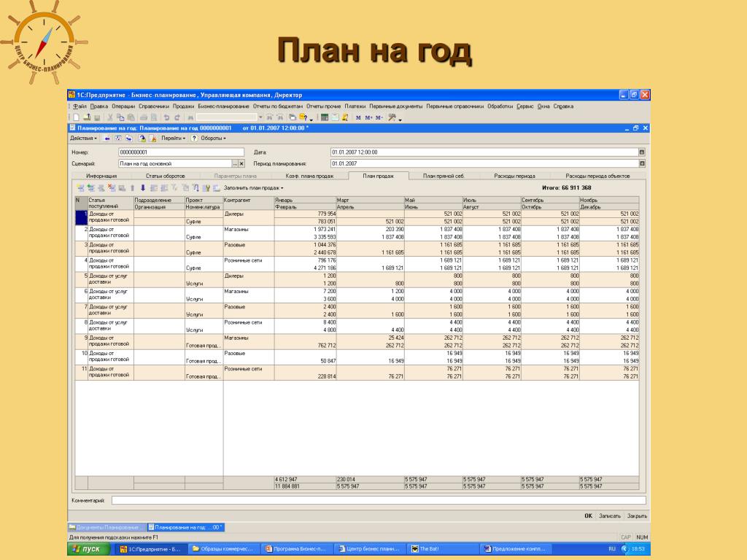Screen dimensions: 747x560
Task: Click the Open file toolbar icon
Action: click(x=88, y=117)
